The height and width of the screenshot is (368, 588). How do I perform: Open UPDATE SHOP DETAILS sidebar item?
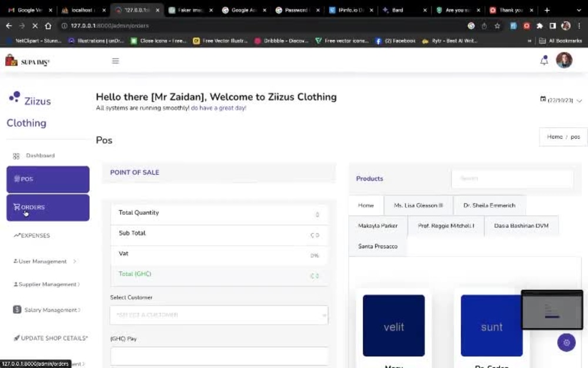[x=51, y=338]
